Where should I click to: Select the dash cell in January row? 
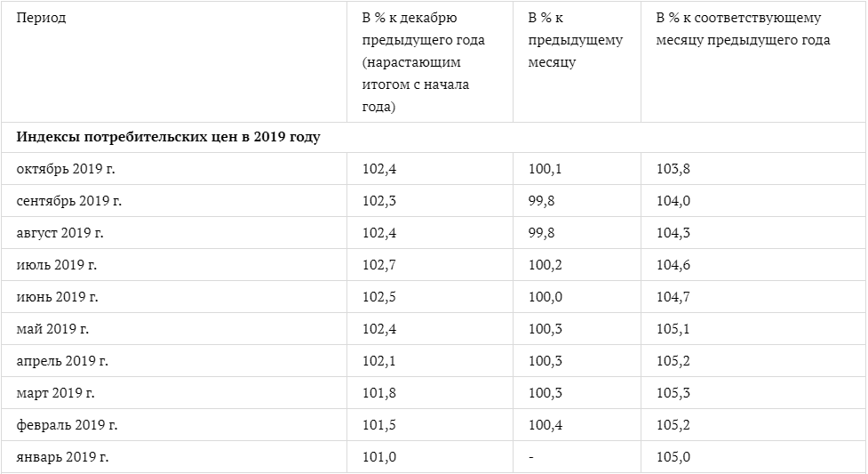pos(530,457)
